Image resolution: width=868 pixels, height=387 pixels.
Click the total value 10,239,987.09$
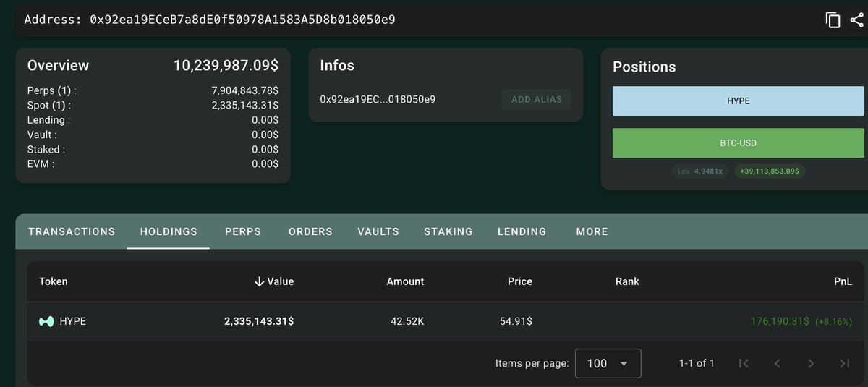click(x=226, y=66)
